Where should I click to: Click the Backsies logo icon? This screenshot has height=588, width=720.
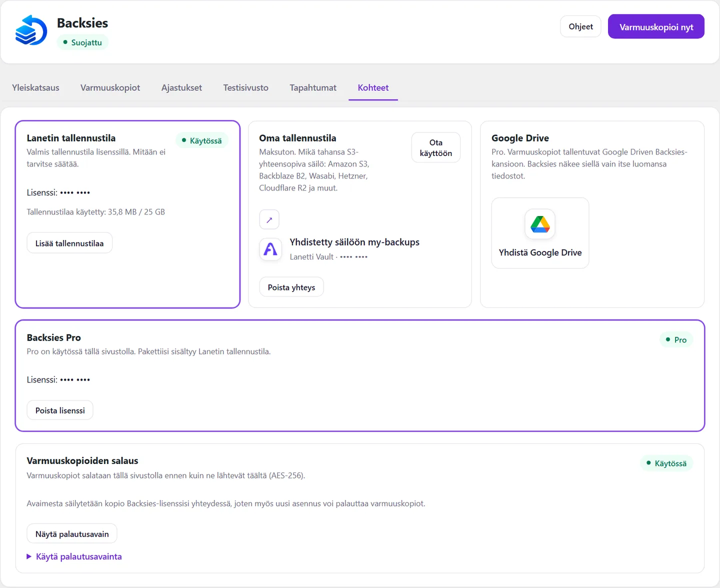point(31,30)
